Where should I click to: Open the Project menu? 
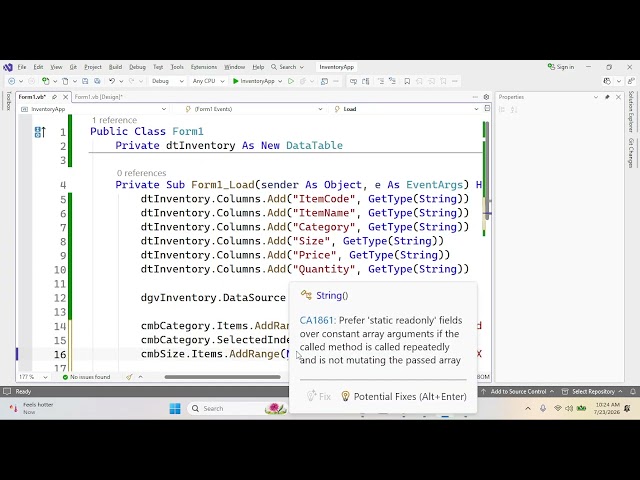[93, 67]
